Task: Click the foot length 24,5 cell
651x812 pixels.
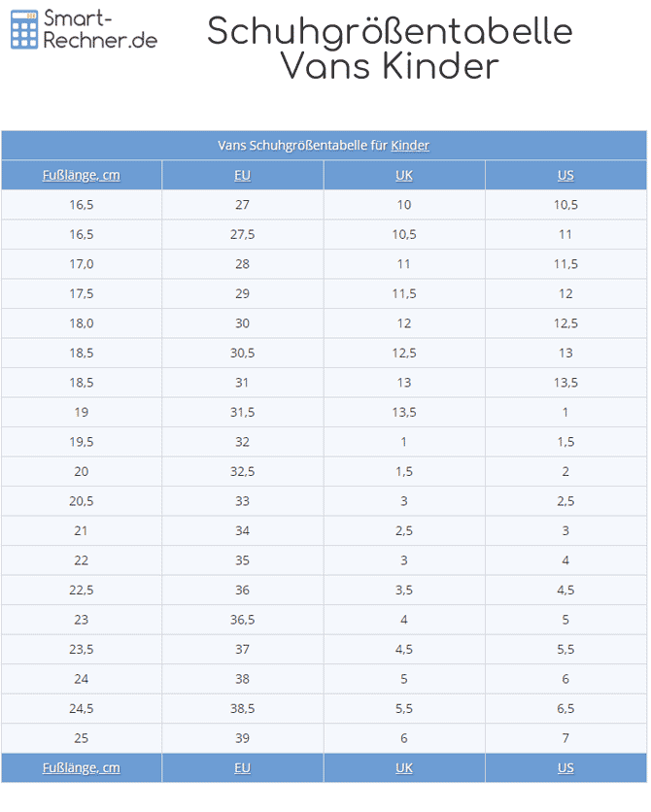Action: click(x=82, y=708)
